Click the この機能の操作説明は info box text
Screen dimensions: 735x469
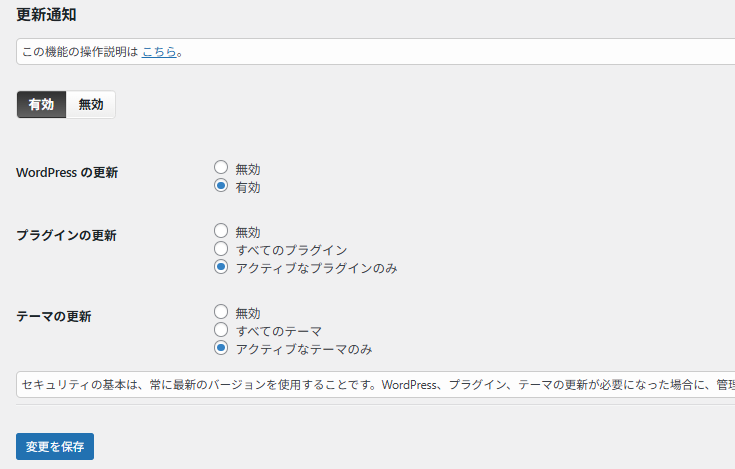click(x=80, y=51)
